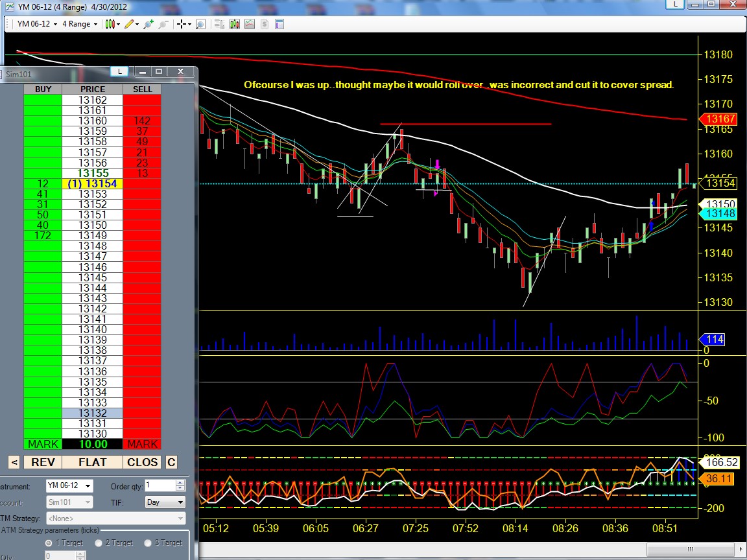Viewport: 747px width, 560px height.
Task: Select the 2 Target radio button
Action: [99, 543]
